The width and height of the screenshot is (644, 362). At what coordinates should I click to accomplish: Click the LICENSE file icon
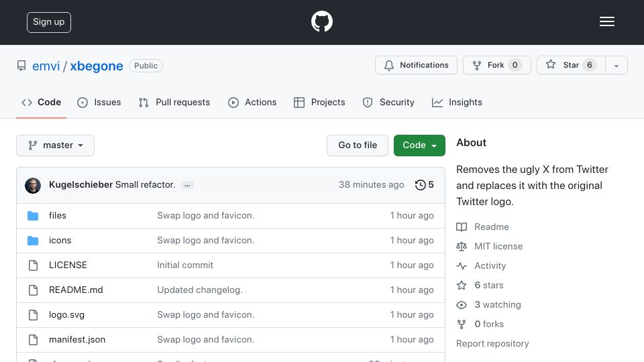(x=34, y=265)
